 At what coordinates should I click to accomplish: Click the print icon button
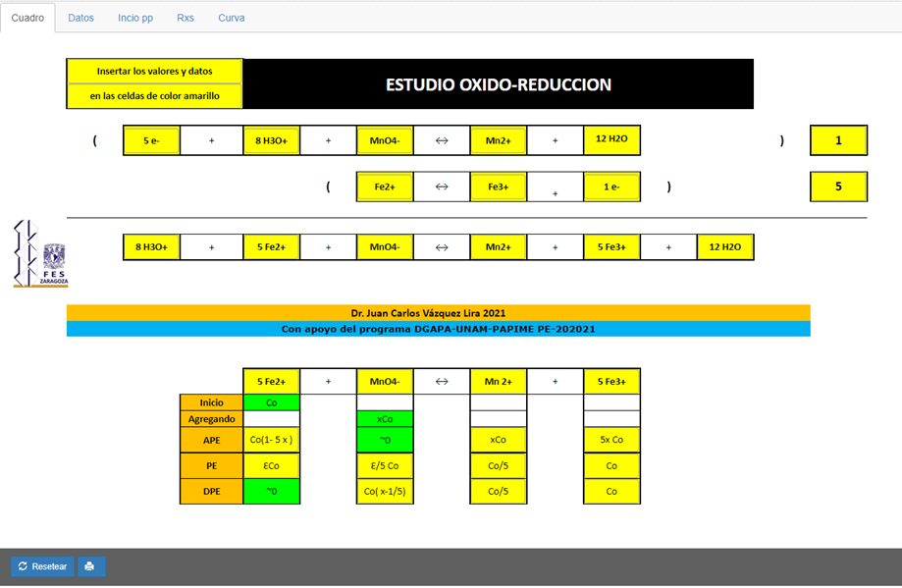91,566
